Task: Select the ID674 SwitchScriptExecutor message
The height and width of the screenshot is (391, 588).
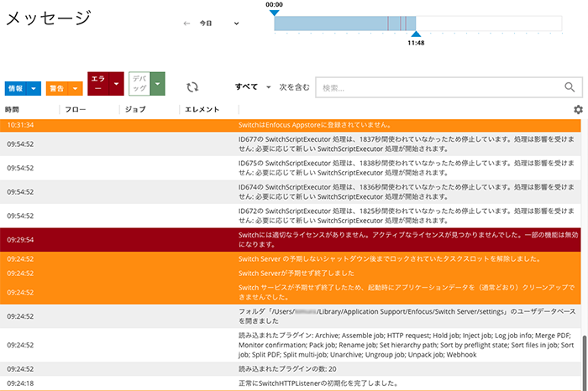Action: click(291, 192)
